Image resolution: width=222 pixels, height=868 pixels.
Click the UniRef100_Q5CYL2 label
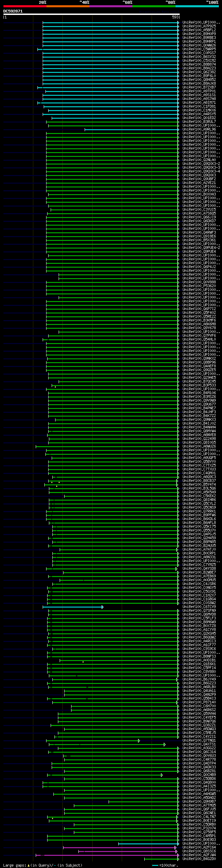pyautogui.click(x=199, y=503)
